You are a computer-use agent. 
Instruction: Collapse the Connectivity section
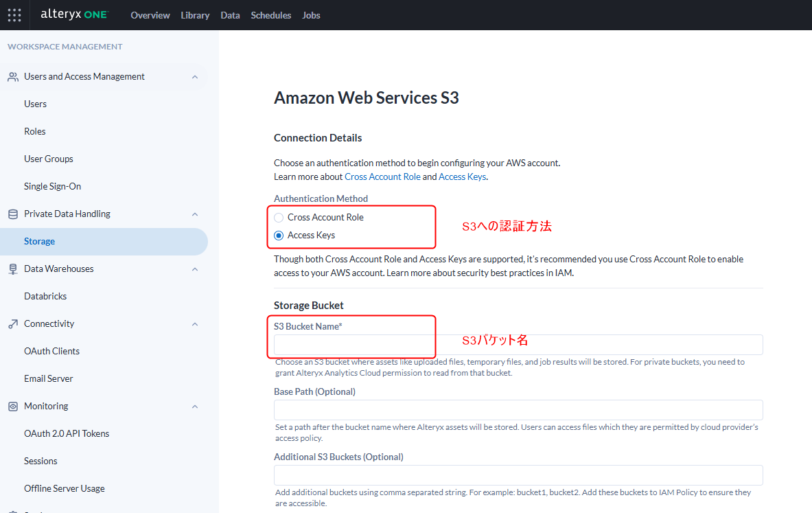pyautogui.click(x=195, y=324)
